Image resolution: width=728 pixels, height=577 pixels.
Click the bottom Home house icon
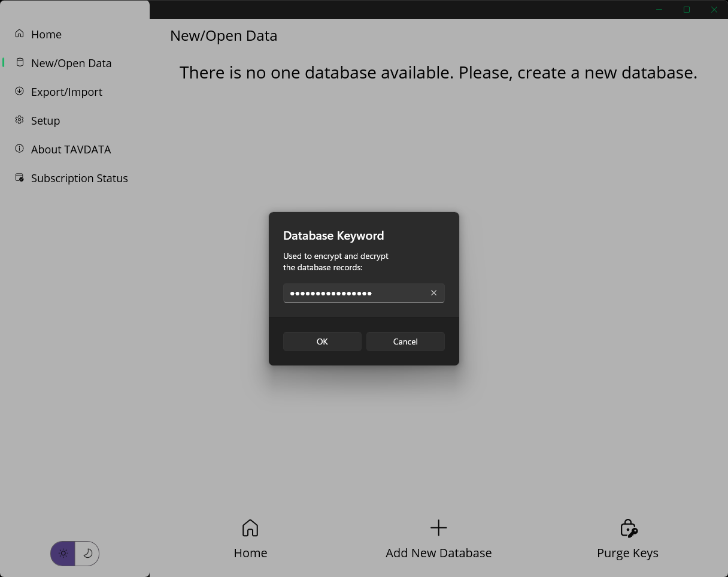click(x=250, y=528)
